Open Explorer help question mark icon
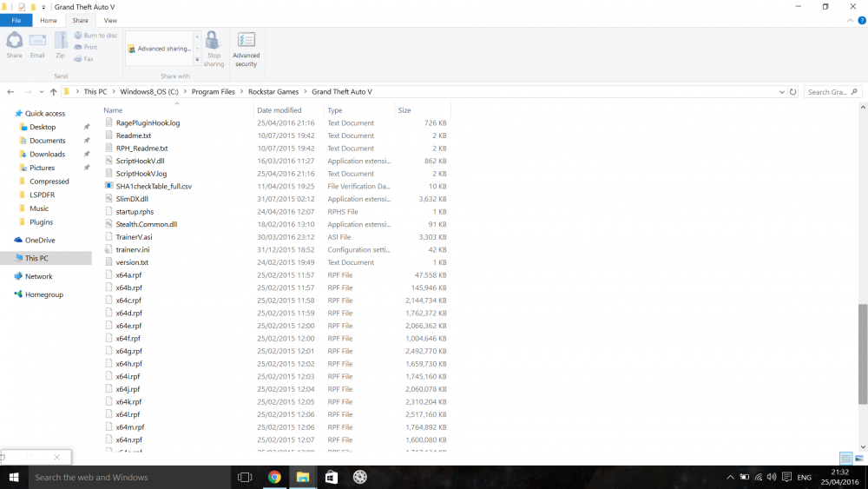Screen dimensions: 868x489 pyautogui.click(x=861, y=21)
